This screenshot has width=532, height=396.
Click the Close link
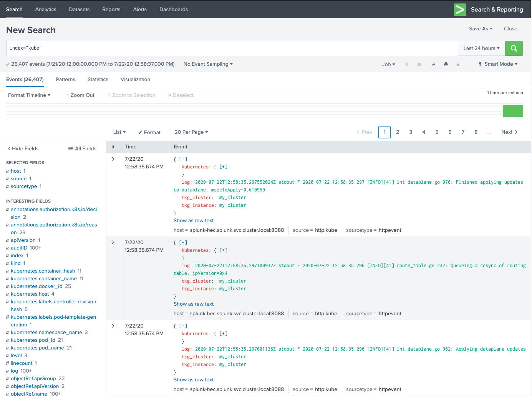coord(510,28)
